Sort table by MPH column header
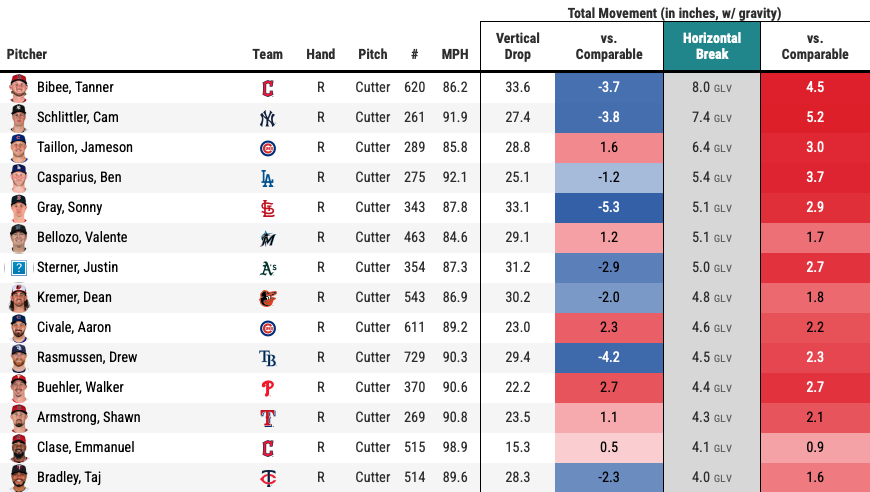 [454, 55]
